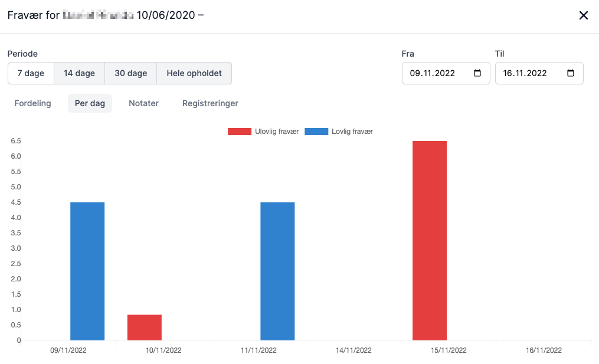Switch to the Fordeling tab

point(33,103)
